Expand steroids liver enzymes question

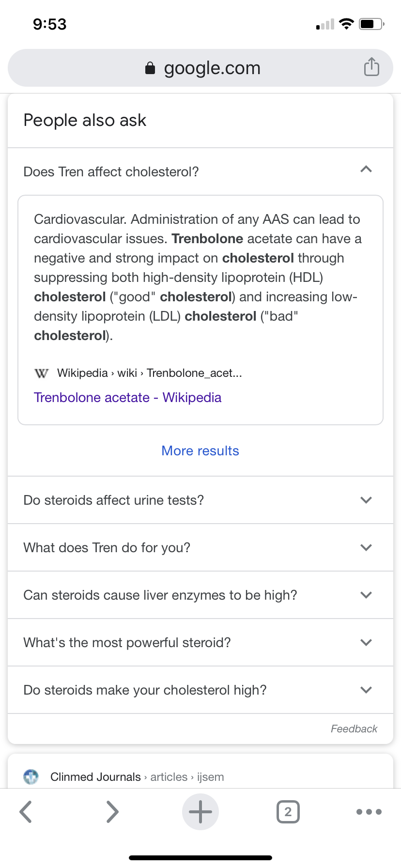click(366, 595)
